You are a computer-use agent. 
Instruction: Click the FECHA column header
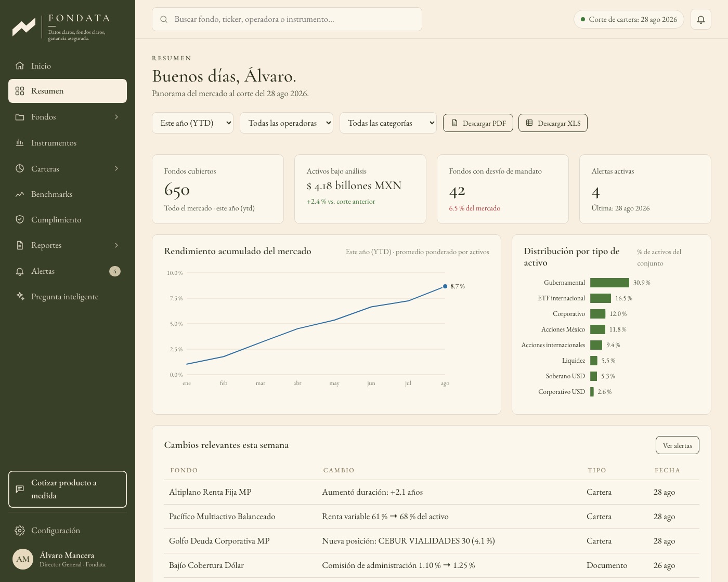click(667, 470)
